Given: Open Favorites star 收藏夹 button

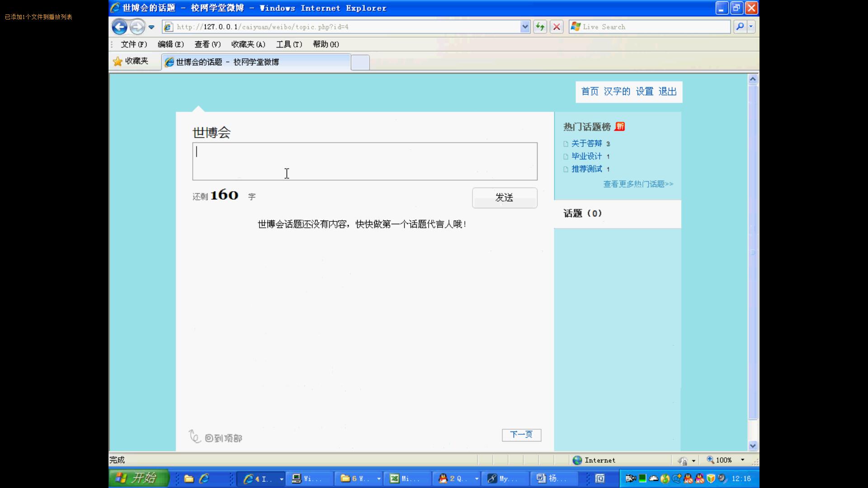Looking at the screenshot, I should [131, 61].
